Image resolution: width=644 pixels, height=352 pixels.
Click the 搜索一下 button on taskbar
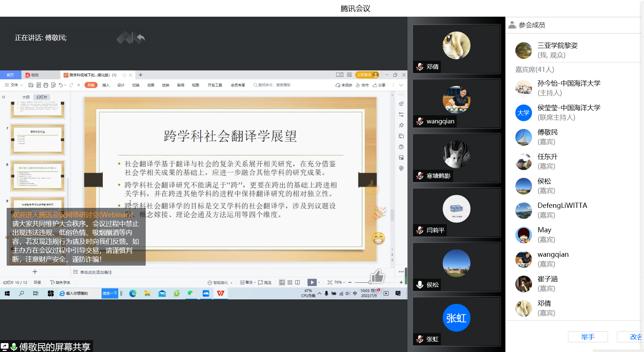[110, 293]
